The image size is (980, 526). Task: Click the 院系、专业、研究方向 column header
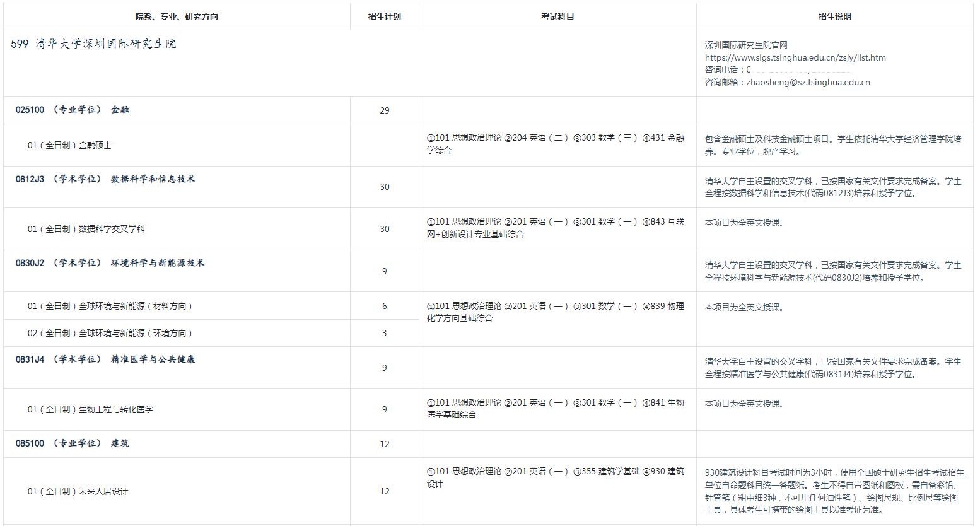(x=177, y=16)
